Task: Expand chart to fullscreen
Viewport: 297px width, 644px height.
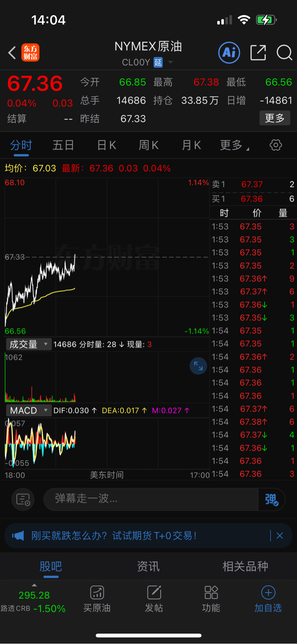Action: [198, 366]
